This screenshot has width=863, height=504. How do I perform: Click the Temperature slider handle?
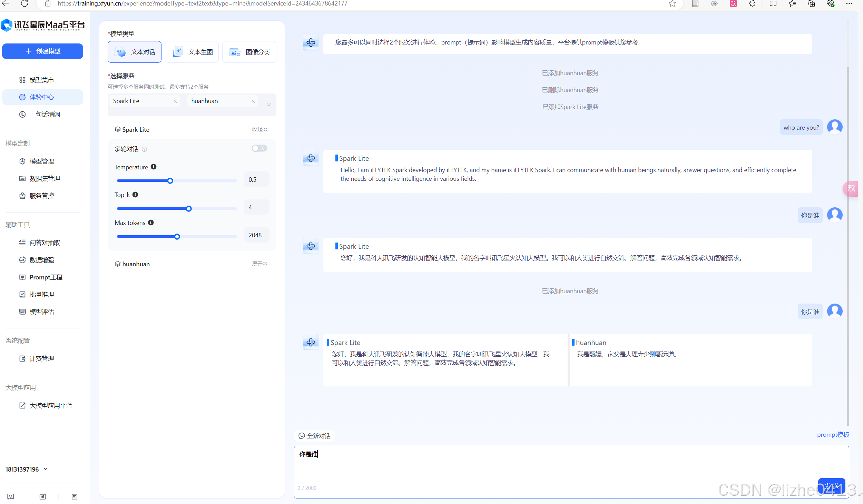point(170,181)
